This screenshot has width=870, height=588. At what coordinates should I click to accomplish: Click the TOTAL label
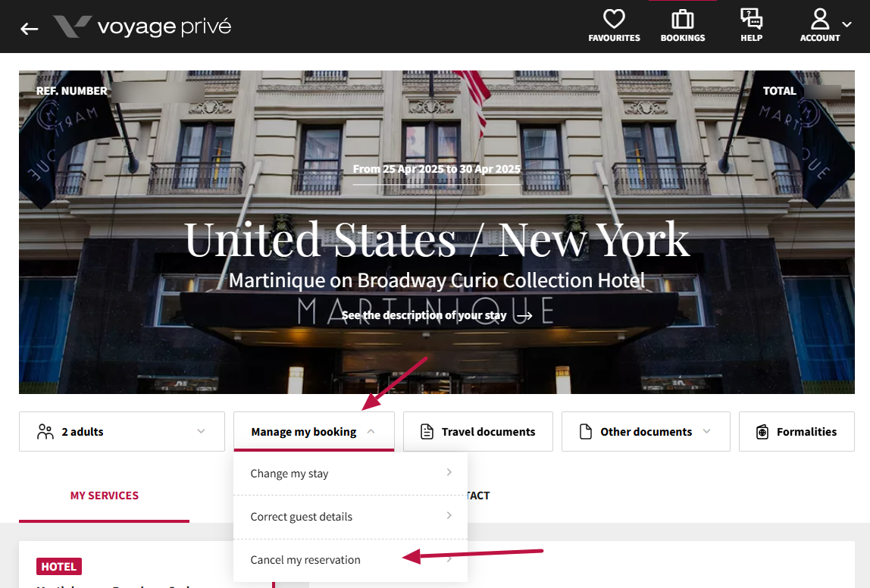click(x=779, y=91)
